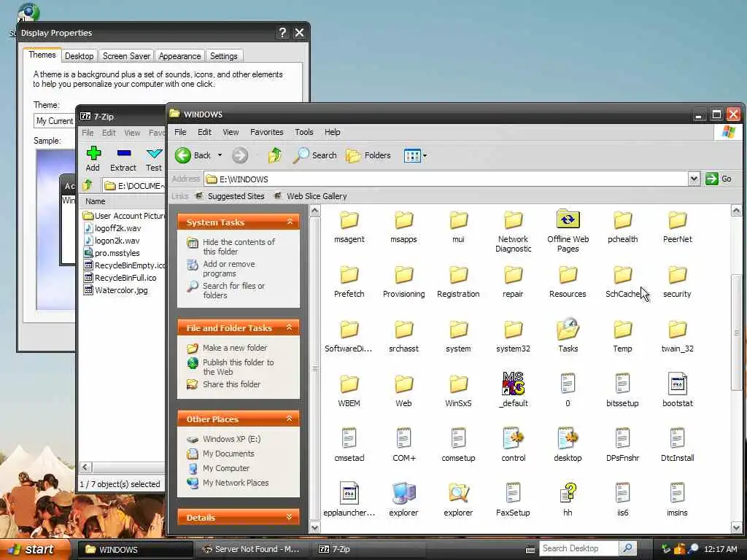Switch to the Screen Saver tab
747x560 pixels.
126,56
